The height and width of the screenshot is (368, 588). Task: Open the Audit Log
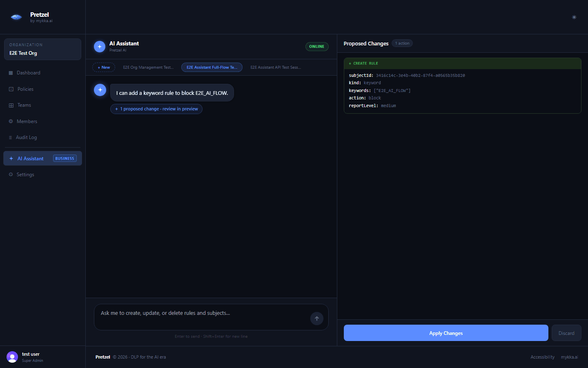pyautogui.click(x=42, y=137)
